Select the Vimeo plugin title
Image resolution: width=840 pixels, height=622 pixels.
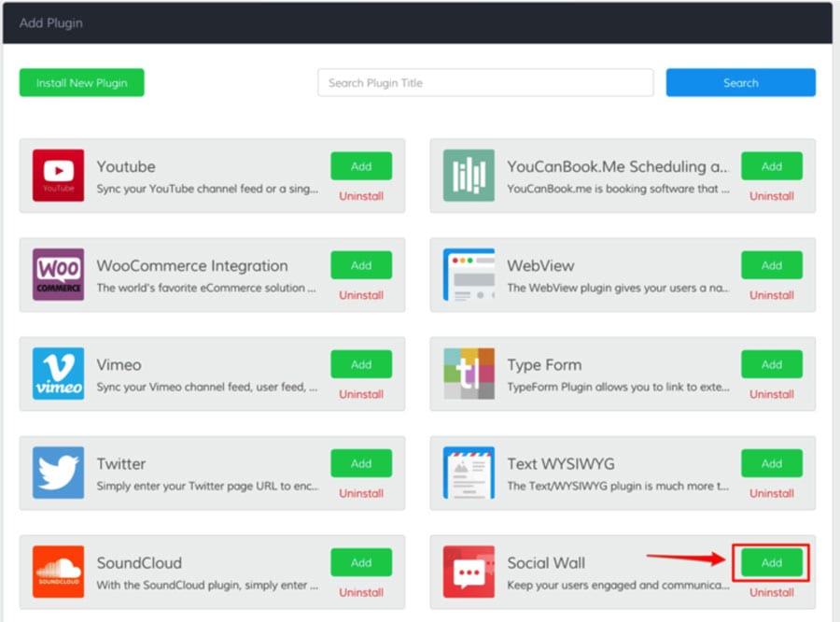pyautogui.click(x=119, y=365)
